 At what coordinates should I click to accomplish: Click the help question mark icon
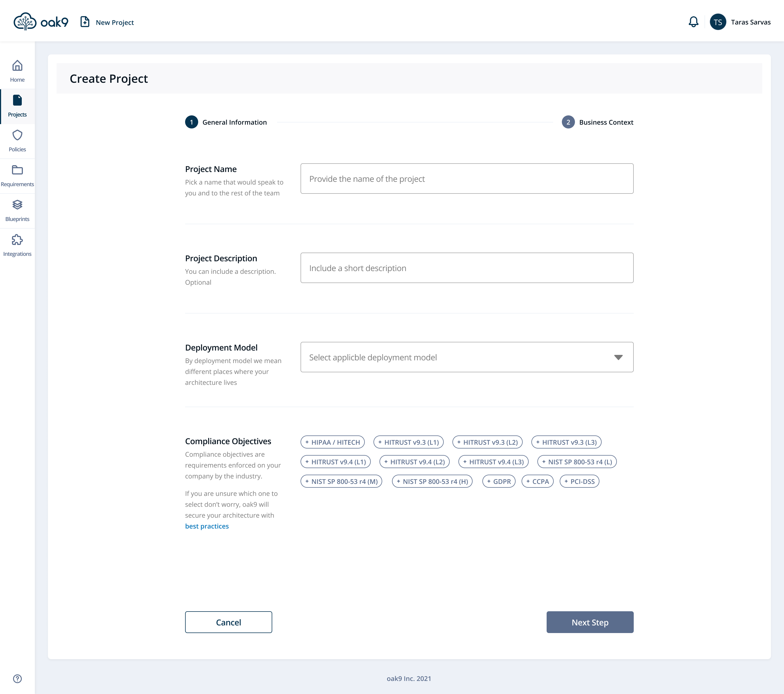[17, 679]
